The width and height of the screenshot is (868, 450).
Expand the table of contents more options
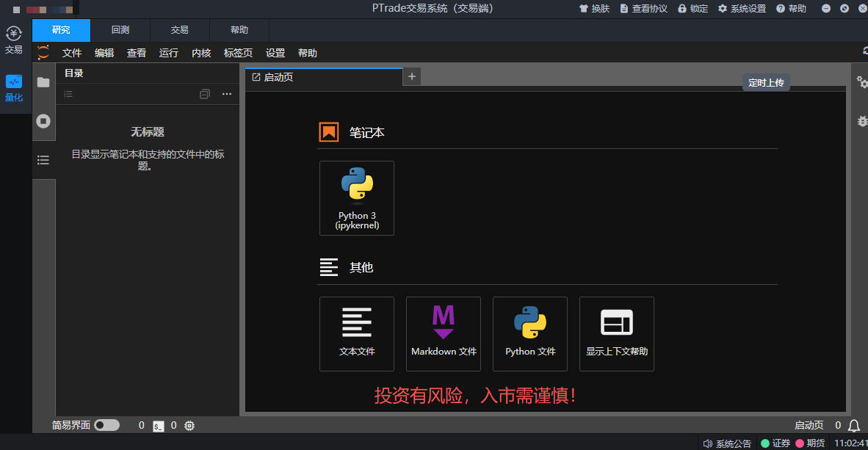(x=227, y=94)
